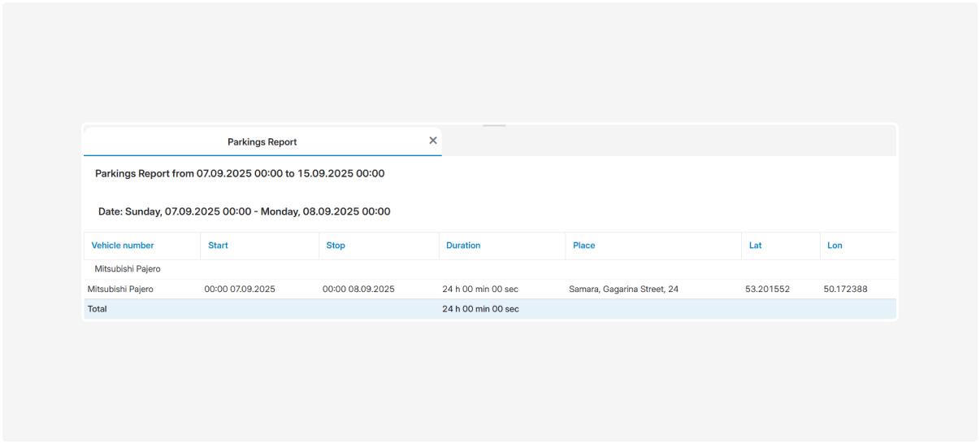Click the Lon column header
The width and height of the screenshot is (980, 444).
point(835,246)
